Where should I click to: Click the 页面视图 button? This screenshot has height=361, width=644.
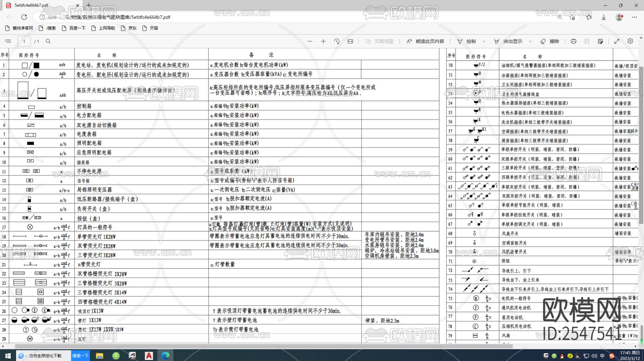(379, 41)
